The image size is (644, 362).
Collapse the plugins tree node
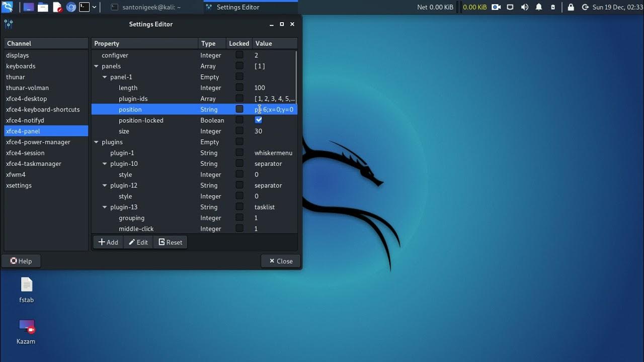(x=96, y=142)
